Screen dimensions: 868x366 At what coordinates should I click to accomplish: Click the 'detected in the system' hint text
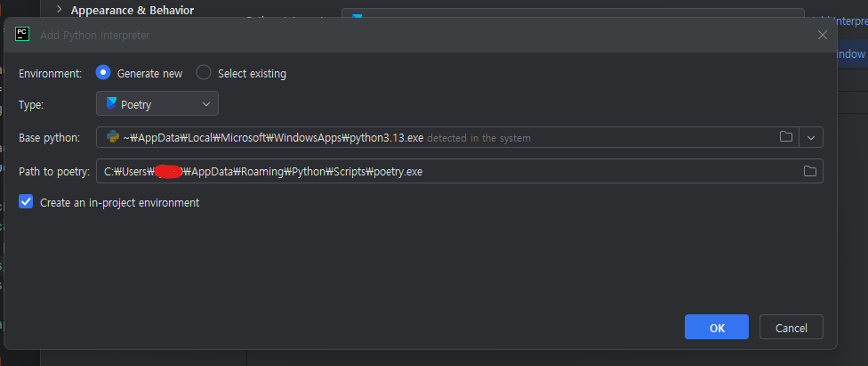(x=478, y=138)
